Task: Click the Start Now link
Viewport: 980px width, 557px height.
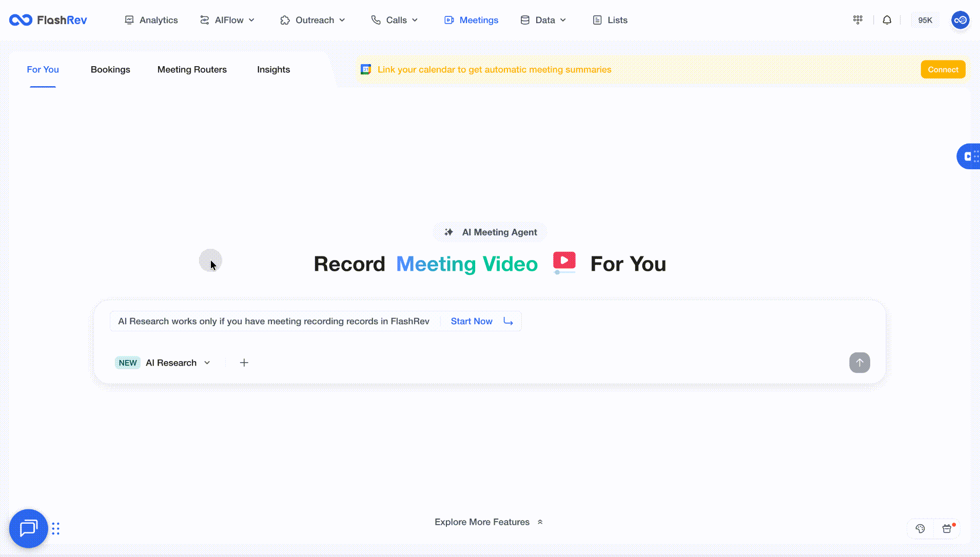Action: (472, 321)
